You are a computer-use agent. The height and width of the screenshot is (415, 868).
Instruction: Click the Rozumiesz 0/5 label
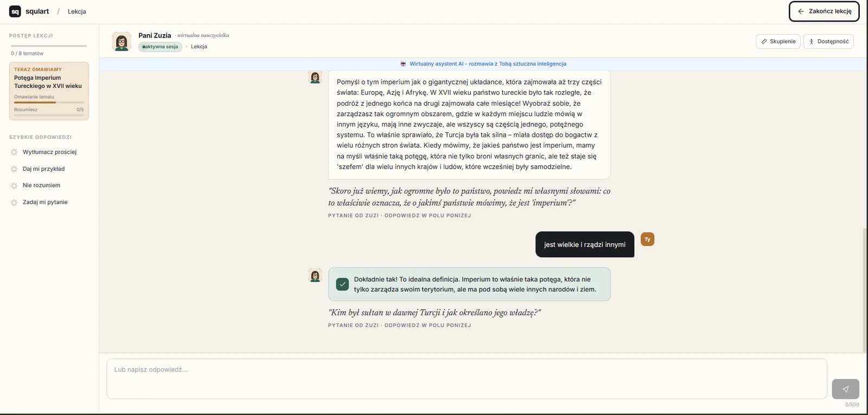point(49,110)
